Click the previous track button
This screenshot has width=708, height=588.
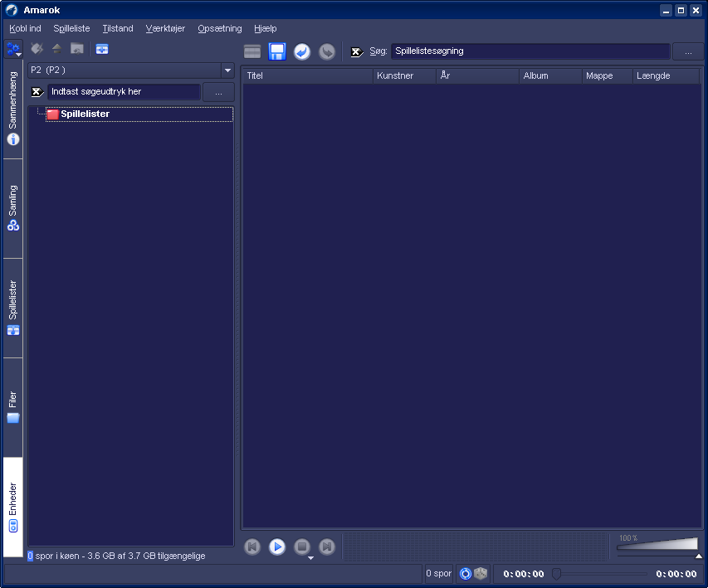click(252, 547)
